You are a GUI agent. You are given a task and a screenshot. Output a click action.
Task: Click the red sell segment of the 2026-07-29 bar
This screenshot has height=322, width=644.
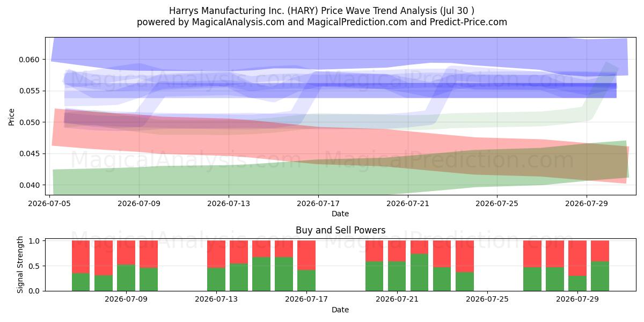[x=577, y=258]
